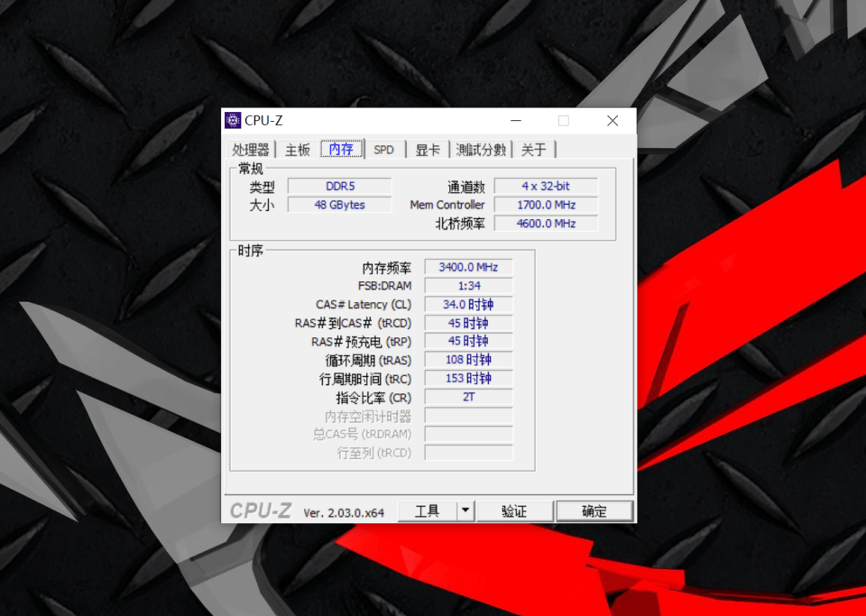Click the 工具 button
866x616 pixels.
pos(428,511)
